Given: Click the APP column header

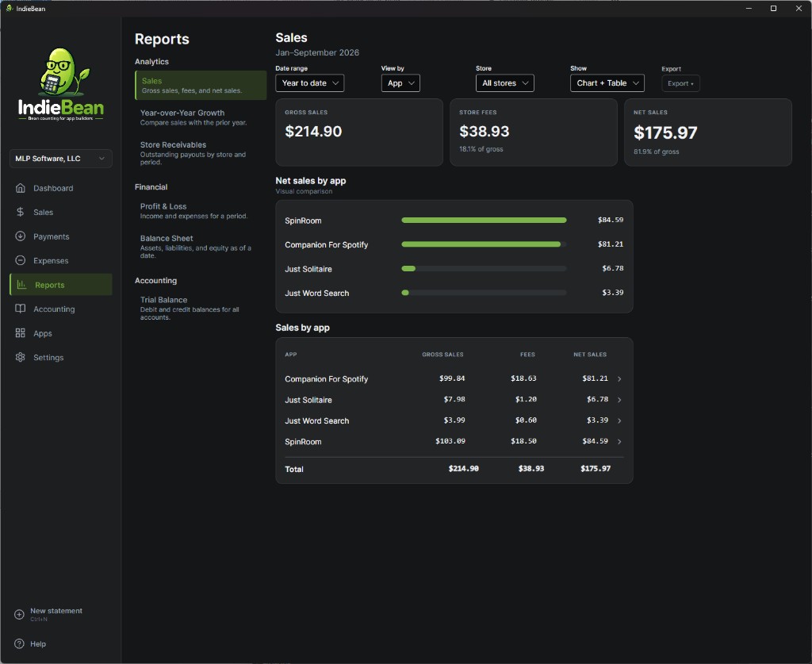Looking at the screenshot, I should pyautogui.click(x=290, y=355).
